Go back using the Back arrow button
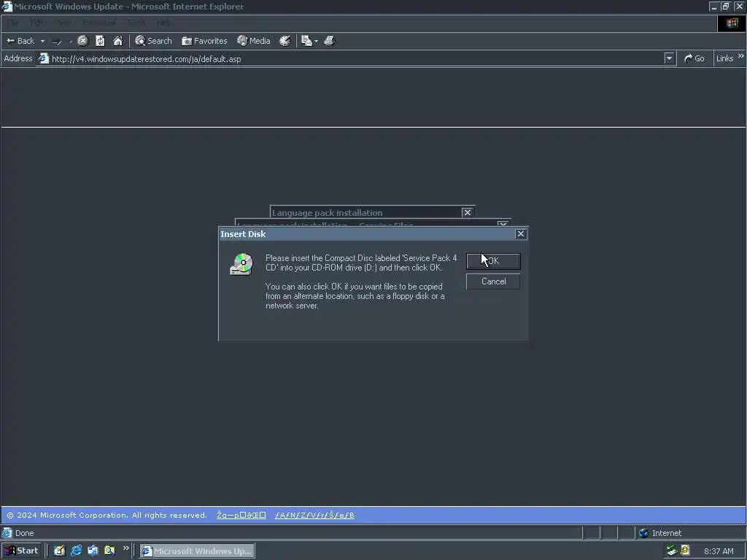This screenshot has height=560, width=747. pyautogui.click(x=20, y=41)
